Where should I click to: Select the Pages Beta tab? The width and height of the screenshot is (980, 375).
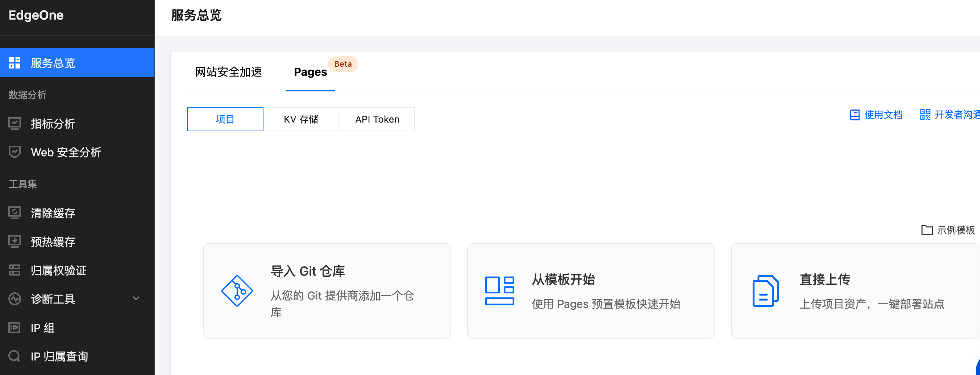(310, 72)
